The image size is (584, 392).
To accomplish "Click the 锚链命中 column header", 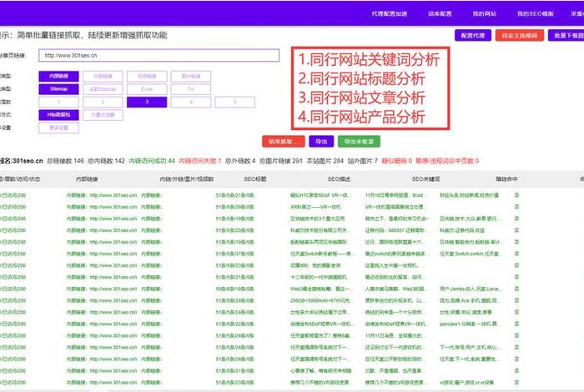I will pos(506,179).
